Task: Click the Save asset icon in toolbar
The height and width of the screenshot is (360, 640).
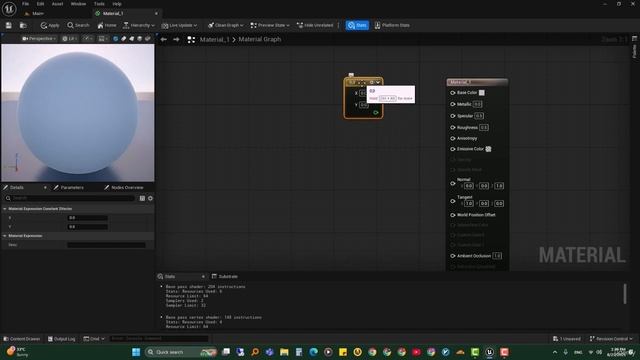Action: 9,25
